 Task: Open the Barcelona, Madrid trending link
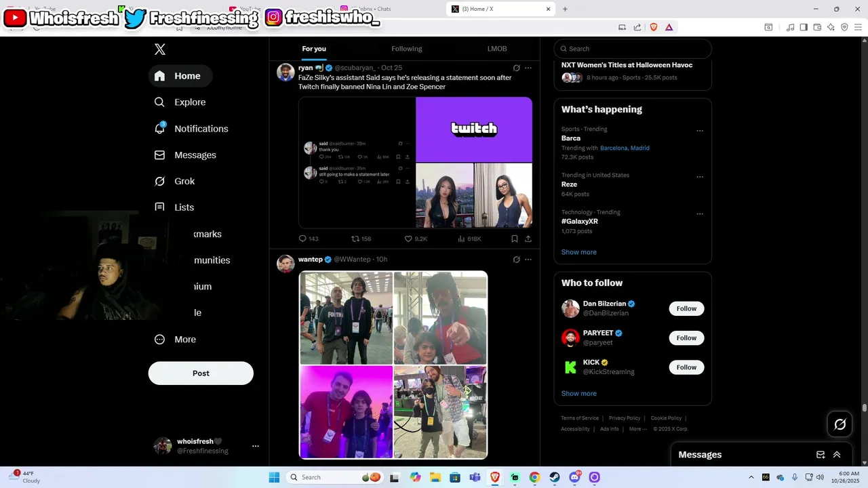[625, 148]
